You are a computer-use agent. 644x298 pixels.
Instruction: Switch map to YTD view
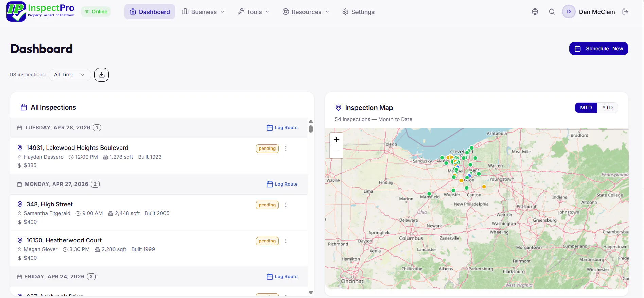[607, 108]
